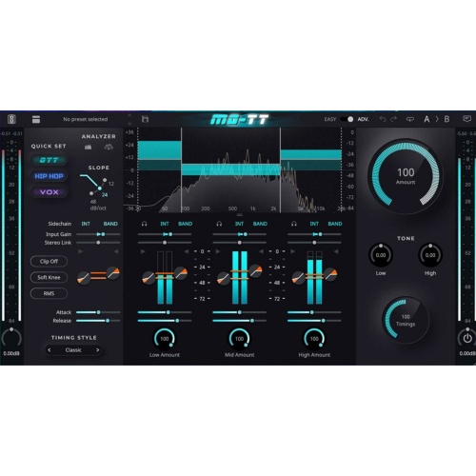Adjust the global Attack slider
The width and height of the screenshot is (476, 476).
(x=98, y=312)
